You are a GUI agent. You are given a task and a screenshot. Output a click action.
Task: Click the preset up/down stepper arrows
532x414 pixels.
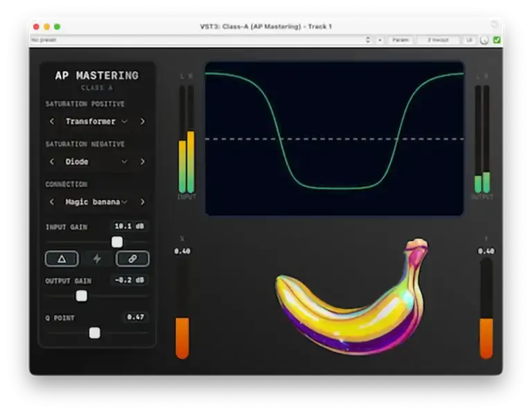coord(368,40)
